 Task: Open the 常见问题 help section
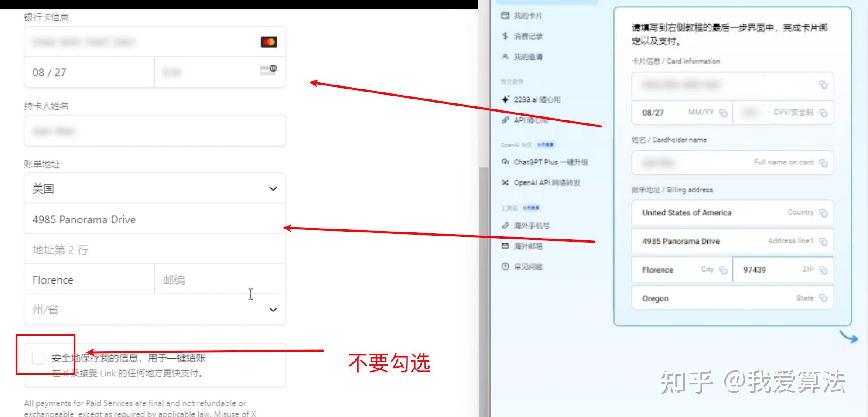[x=529, y=267]
